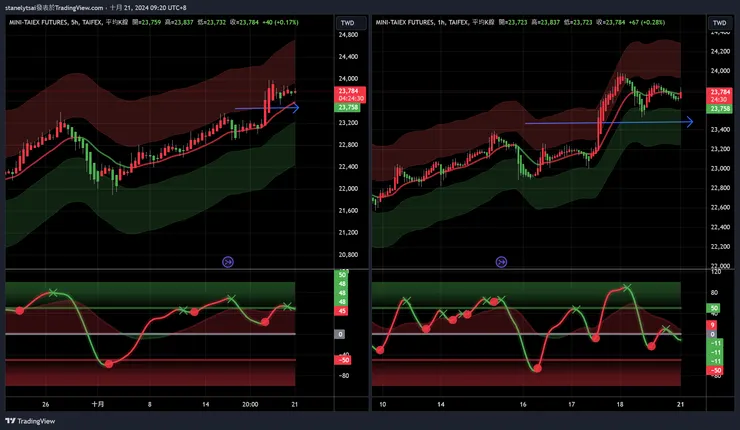
Task: Open the TWD currency dropdown on left chart
Action: (x=351, y=23)
